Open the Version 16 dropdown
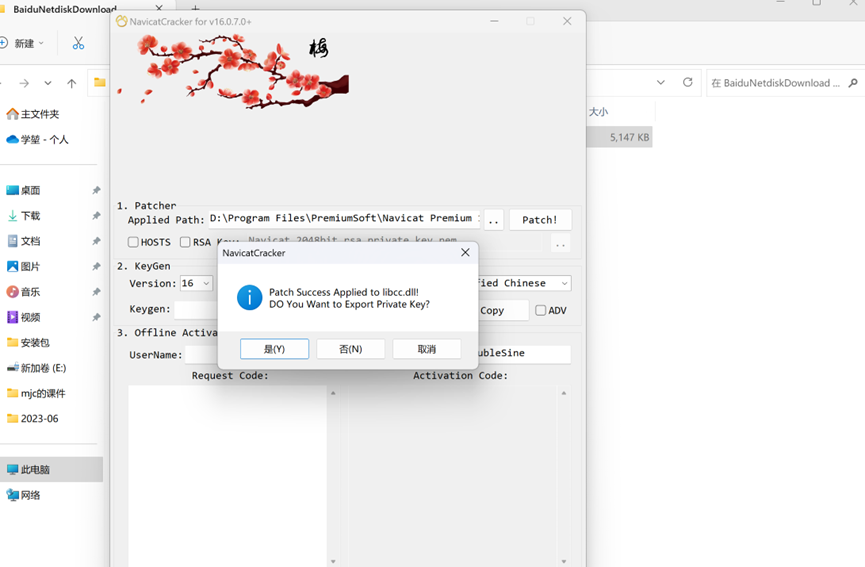 pos(196,284)
